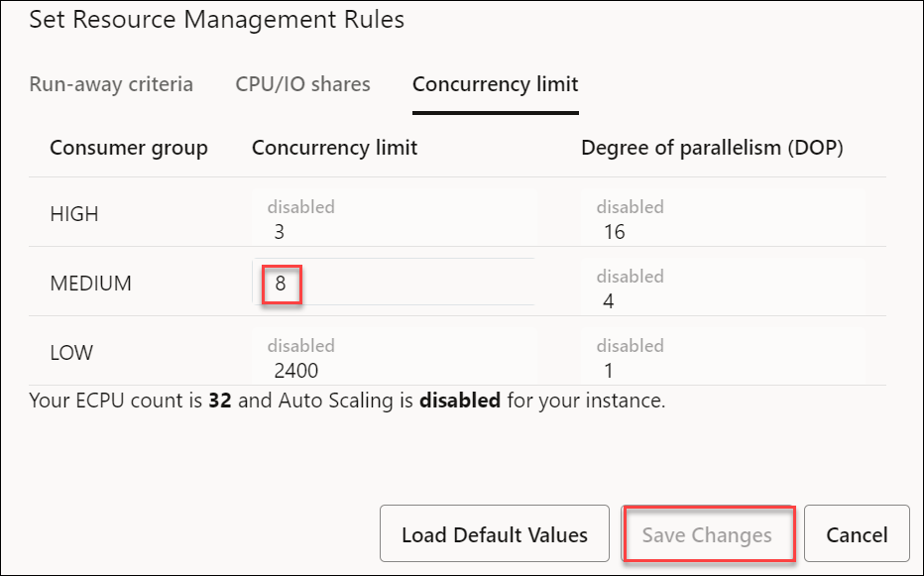
Task: Select the Concurrency limit tab
Action: click(495, 84)
